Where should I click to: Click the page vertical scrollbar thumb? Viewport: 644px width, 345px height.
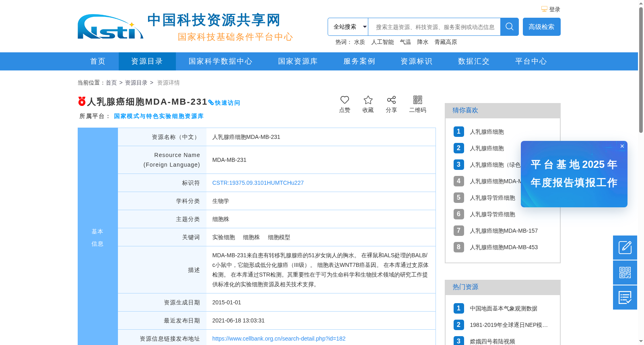[641, 70]
